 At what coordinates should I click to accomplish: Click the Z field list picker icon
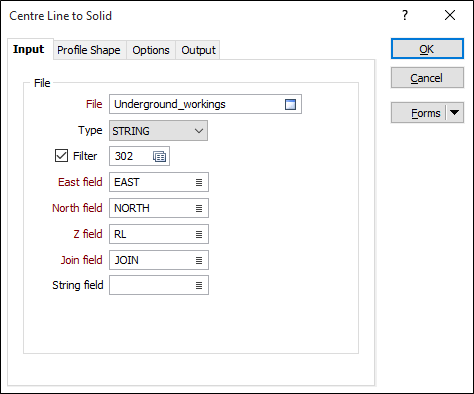pos(199,234)
